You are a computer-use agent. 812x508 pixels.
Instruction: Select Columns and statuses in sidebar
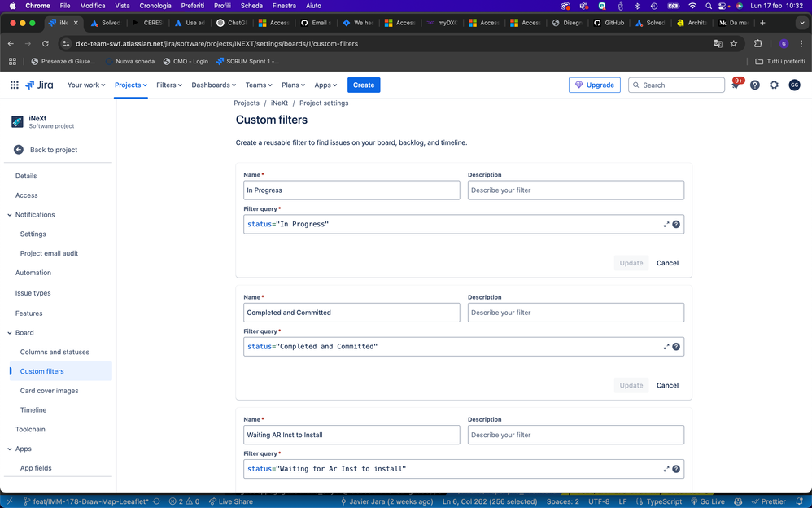(55, 353)
